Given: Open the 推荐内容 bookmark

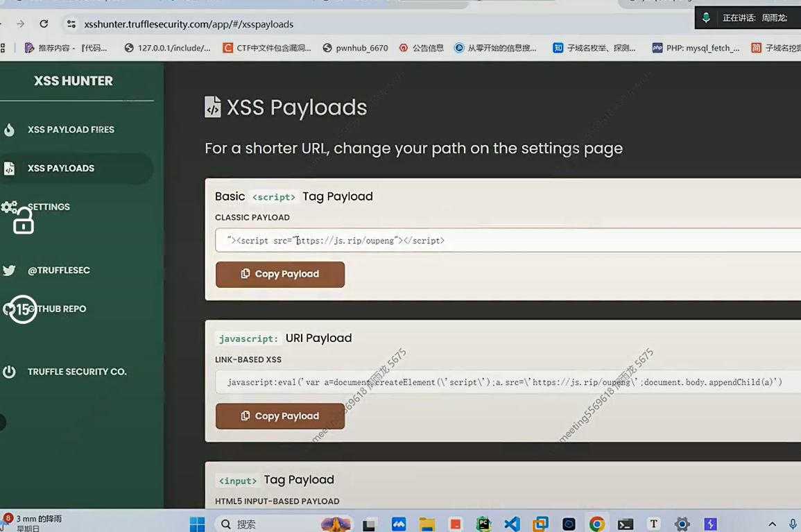Looking at the screenshot, I should [66, 48].
